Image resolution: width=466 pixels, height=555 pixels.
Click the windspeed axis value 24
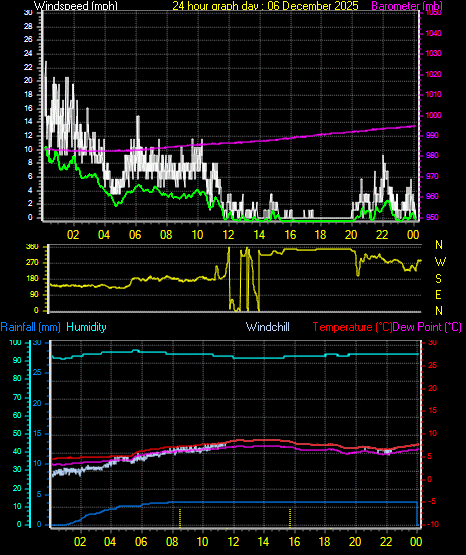tap(28, 53)
